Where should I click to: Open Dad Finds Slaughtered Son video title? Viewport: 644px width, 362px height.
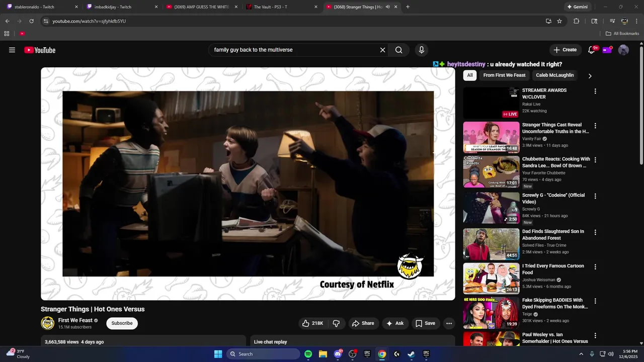(553, 235)
